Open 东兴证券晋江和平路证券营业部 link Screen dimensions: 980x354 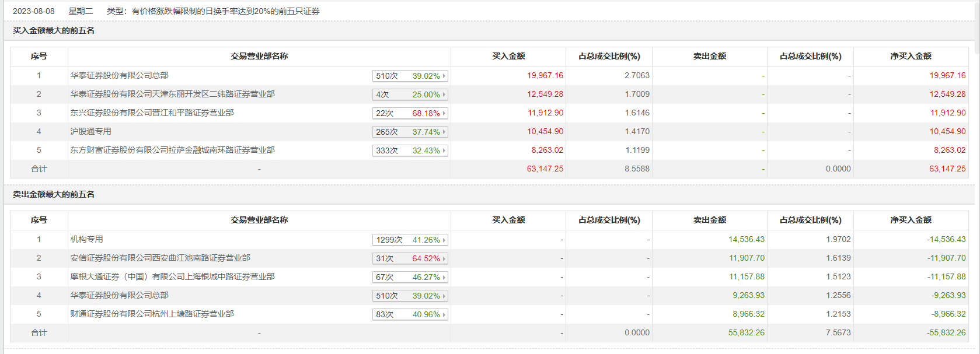(x=152, y=113)
